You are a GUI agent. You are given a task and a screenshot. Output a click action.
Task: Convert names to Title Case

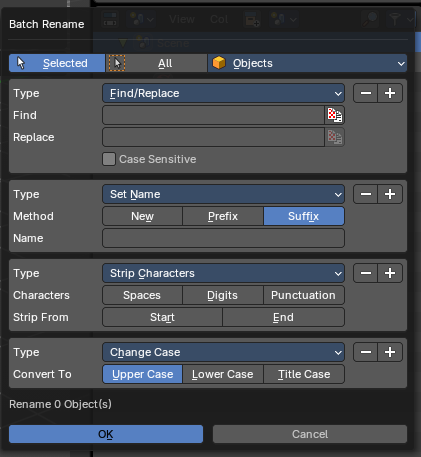[x=304, y=374]
